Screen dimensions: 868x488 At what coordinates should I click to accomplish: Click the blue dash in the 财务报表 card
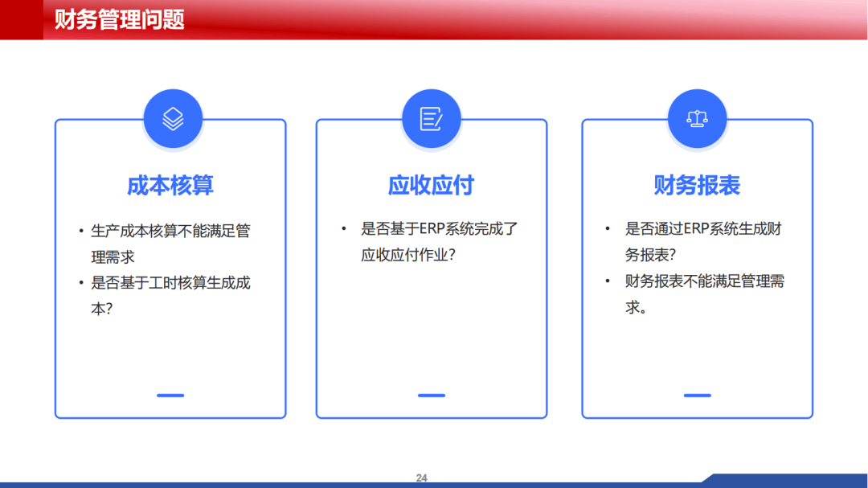697,396
